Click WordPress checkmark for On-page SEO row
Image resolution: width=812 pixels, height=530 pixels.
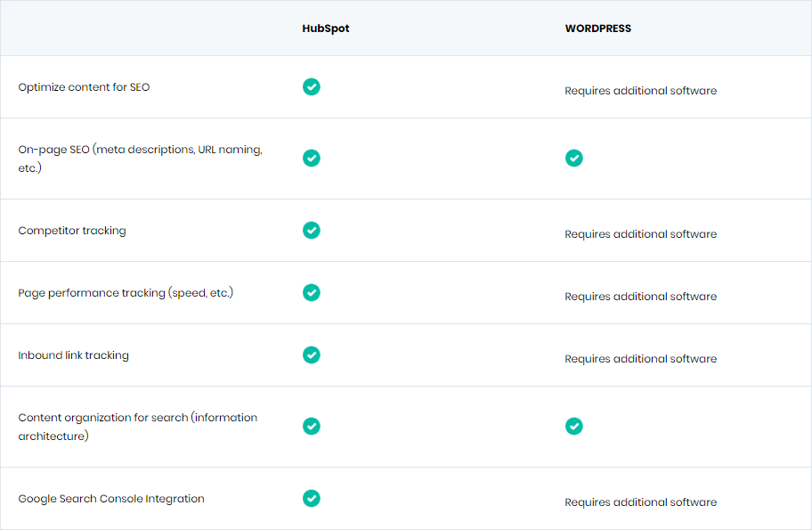(x=573, y=158)
